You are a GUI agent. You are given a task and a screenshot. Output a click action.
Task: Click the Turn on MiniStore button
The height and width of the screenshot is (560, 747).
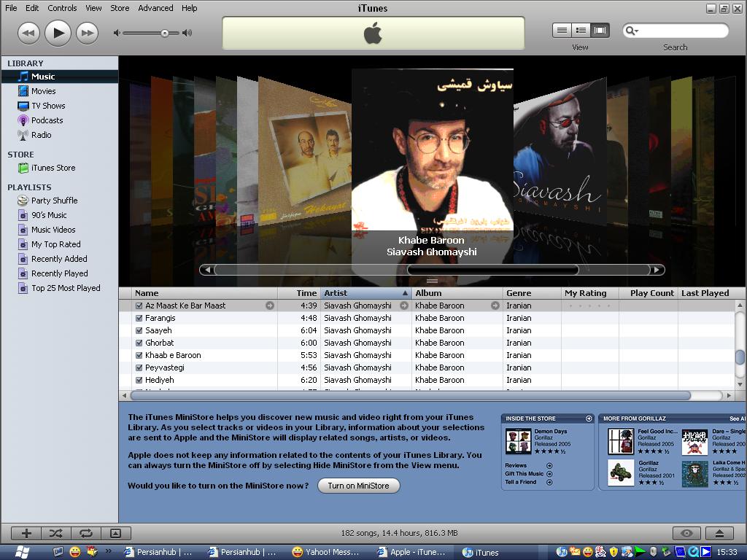pos(358,486)
